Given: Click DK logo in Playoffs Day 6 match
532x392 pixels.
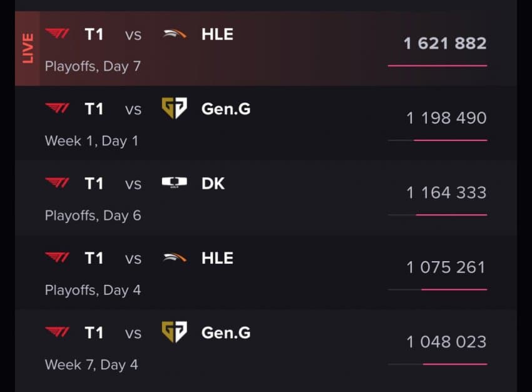Looking at the screenshot, I should pos(175,183).
